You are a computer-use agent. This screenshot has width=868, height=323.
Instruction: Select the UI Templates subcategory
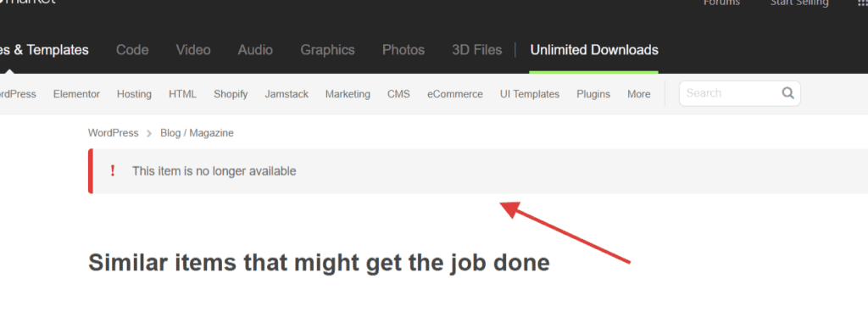[530, 94]
